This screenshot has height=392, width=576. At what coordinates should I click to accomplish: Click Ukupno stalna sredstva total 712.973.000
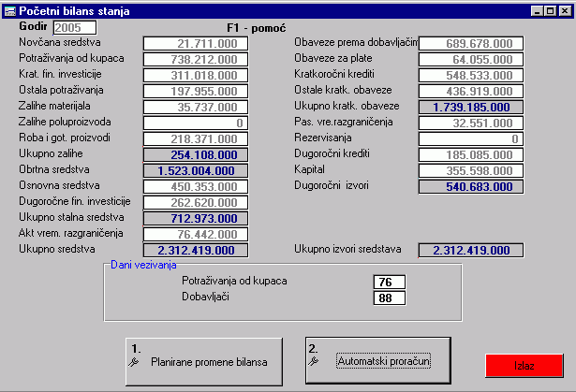(196, 218)
